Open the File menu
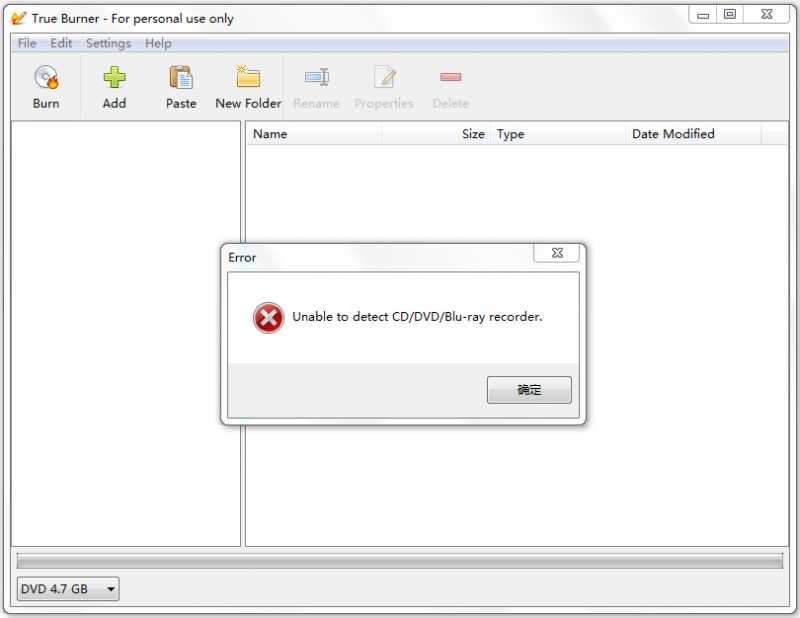800x618 pixels. coord(27,43)
